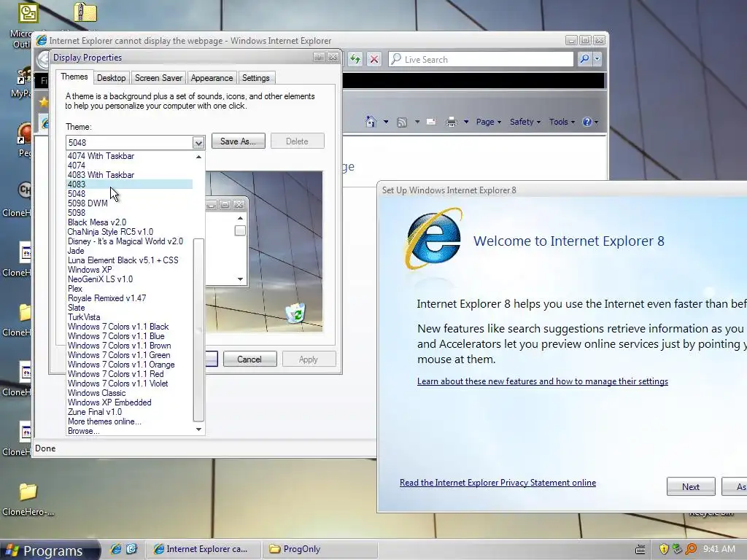Click the Theme combo box dropdown arrow

click(198, 142)
